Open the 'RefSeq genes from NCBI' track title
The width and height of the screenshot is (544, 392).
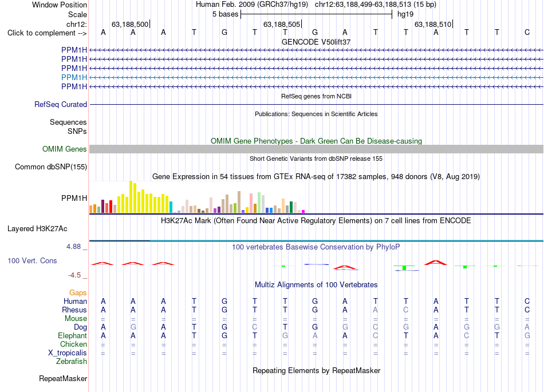coord(316,96)
